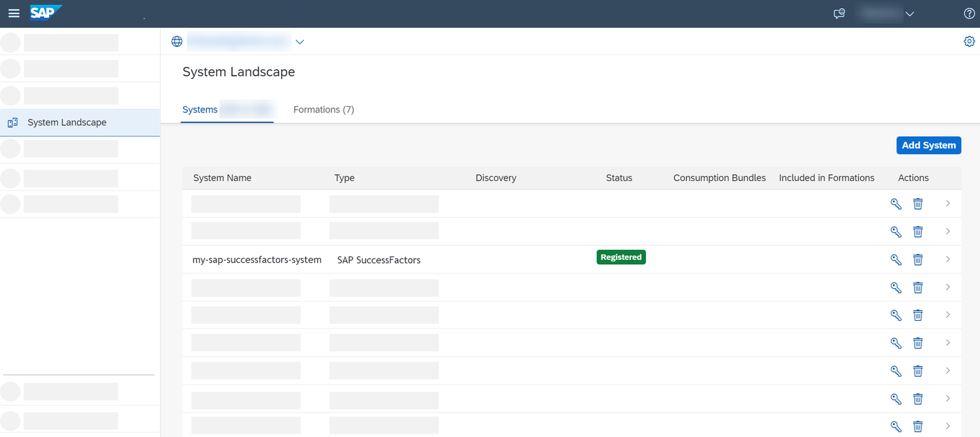Open the hamburger navigation menu
Viewport: 980px width, 437px height.
pos(14,14)
